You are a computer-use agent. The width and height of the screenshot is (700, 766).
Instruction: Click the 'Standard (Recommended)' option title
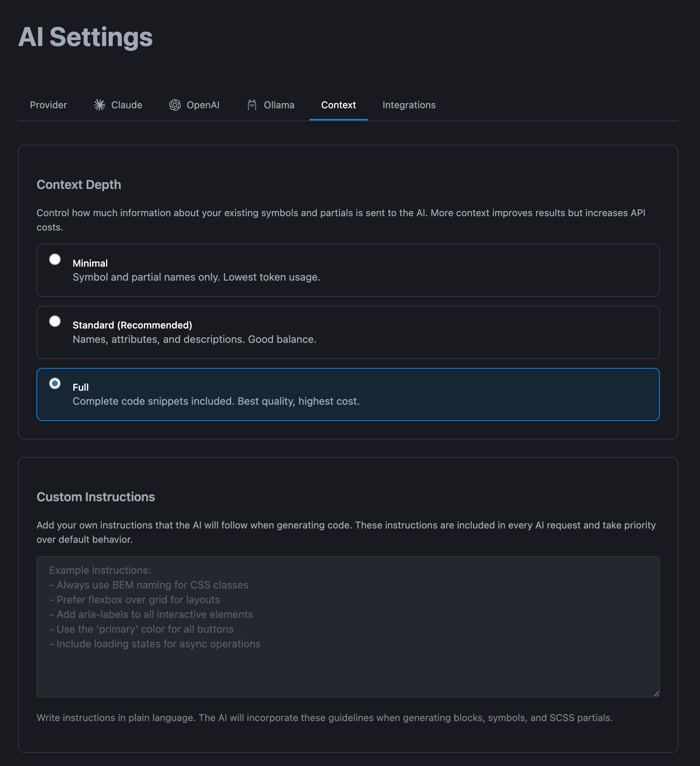[132, 325]
